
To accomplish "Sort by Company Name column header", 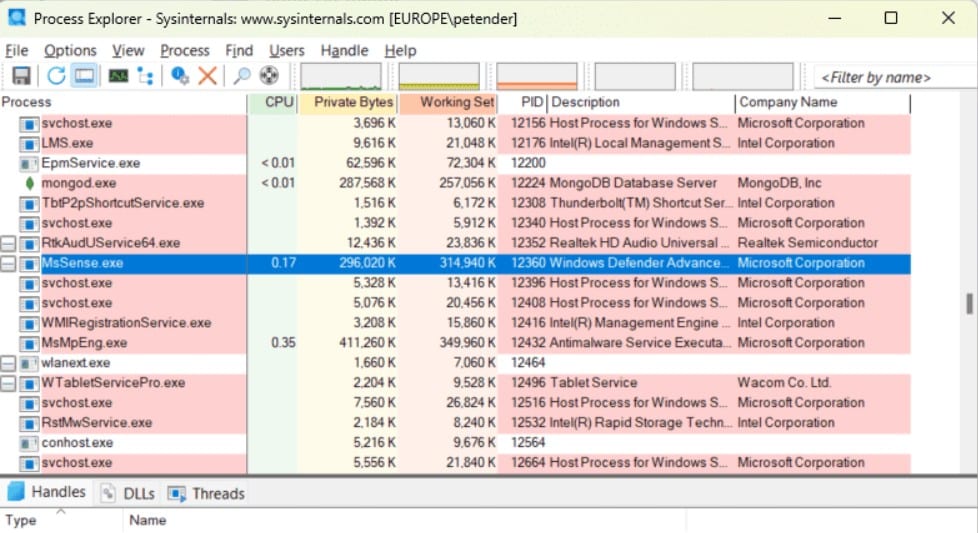I will pos(823,102).
